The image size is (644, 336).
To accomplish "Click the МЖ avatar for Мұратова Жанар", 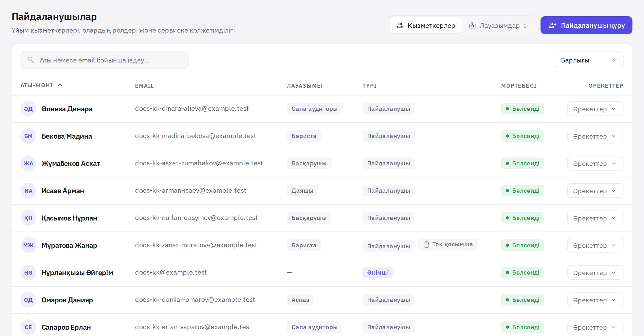I will tap(28, 245).
